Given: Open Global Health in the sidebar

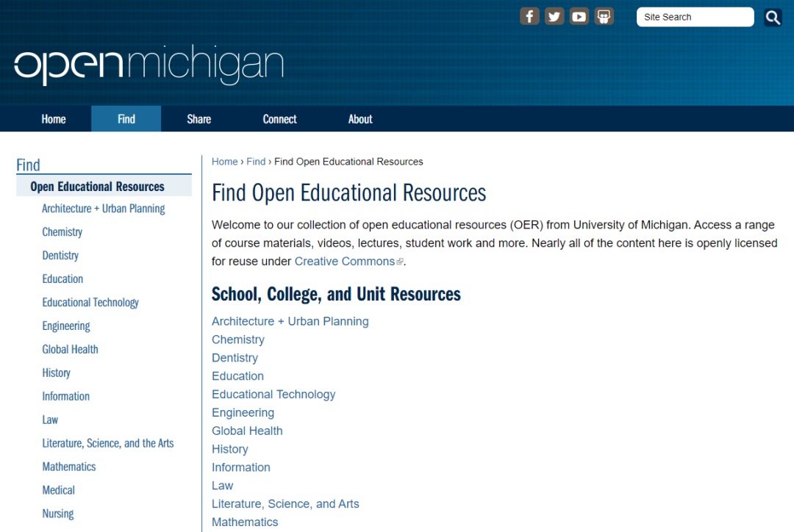Looking at the screenshot, I should (70, 349).
